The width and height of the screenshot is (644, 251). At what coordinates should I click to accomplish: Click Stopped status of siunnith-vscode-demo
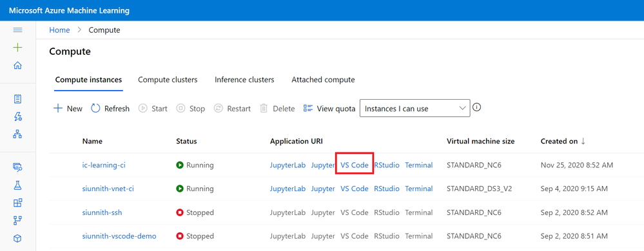click(x=195, y=236)
